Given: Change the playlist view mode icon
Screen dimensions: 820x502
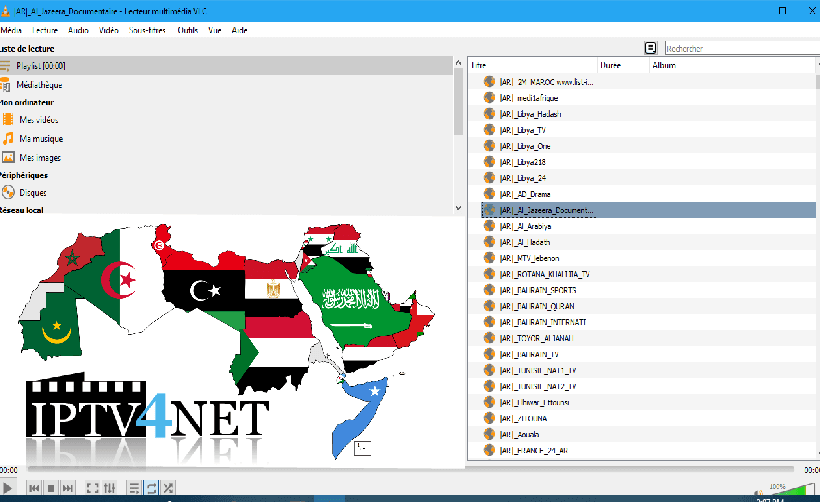Looking at the screenshot, I should [650, 48].
